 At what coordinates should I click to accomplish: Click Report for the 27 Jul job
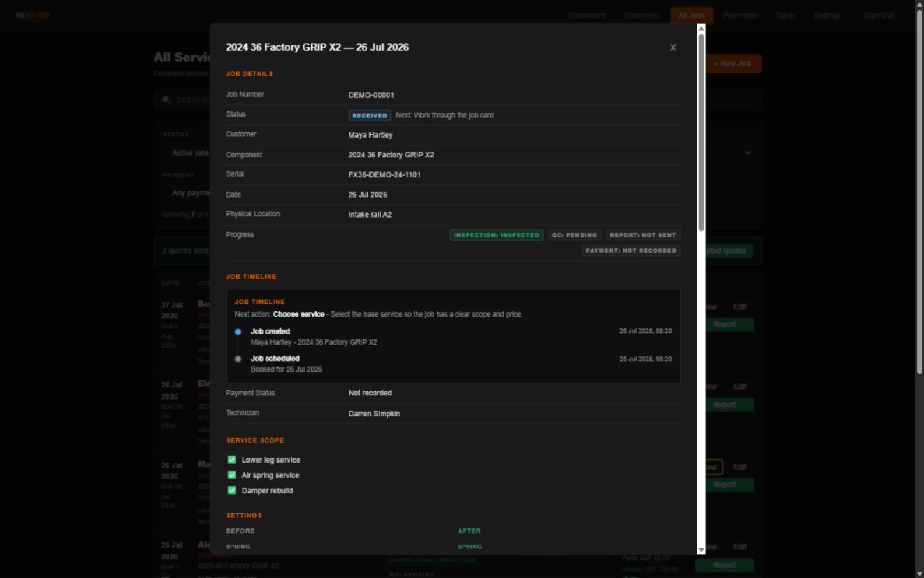point(725,324)
